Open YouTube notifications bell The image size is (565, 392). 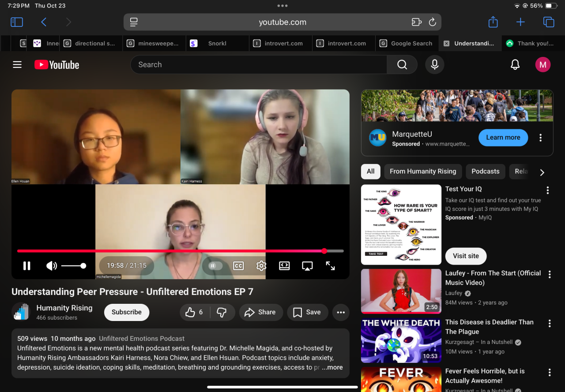tap(515, 65)
